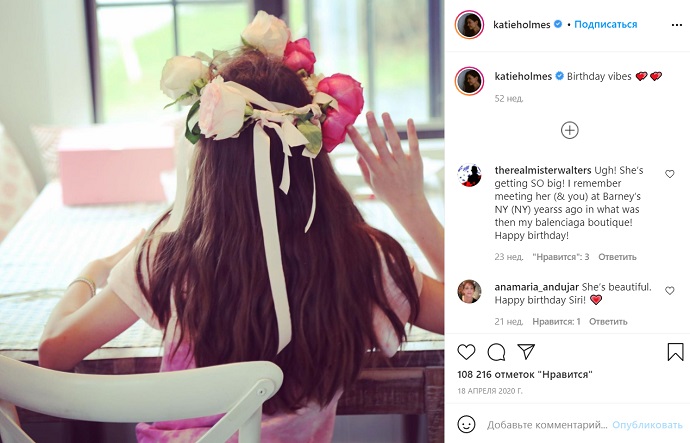
Task: Like anamaria_andujar comment heart
Action: click(669, 291)
